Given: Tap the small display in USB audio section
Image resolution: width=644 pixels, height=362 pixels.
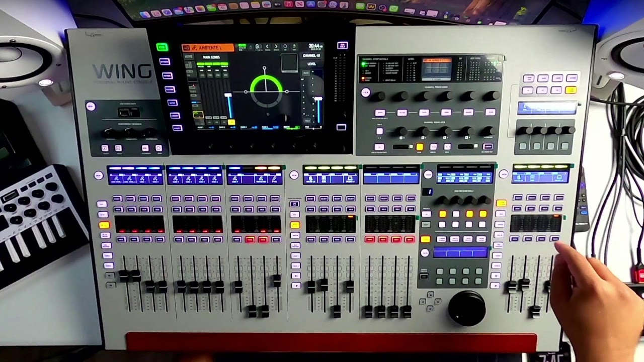Looking at the screenshot, I should pos(129,113).
